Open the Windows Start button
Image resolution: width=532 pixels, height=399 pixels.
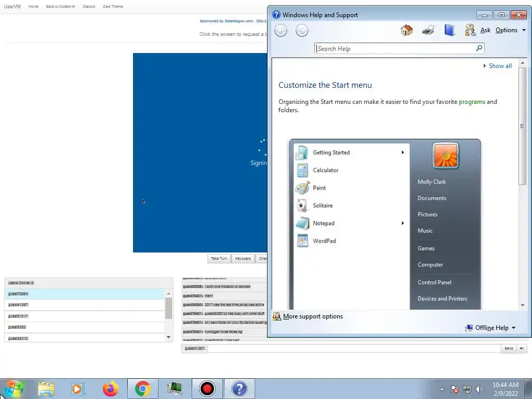(x=14, y=389)
